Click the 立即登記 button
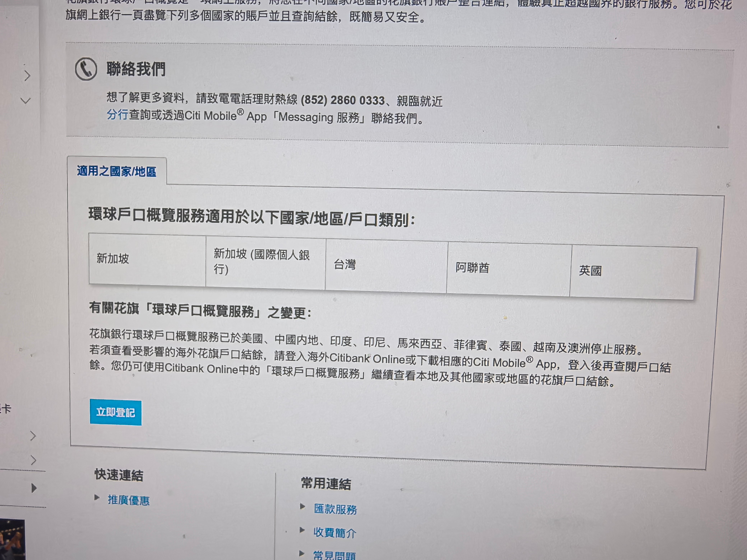 (115, 412)
